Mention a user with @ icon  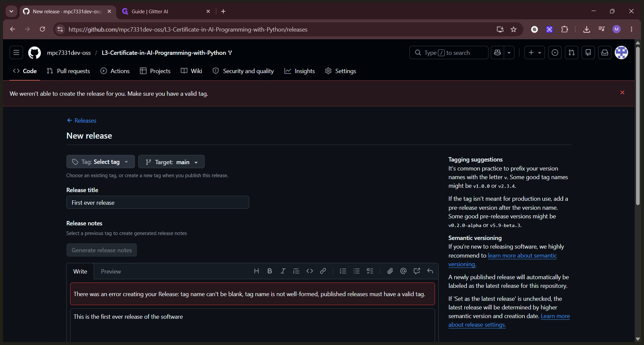pos(403,271)
